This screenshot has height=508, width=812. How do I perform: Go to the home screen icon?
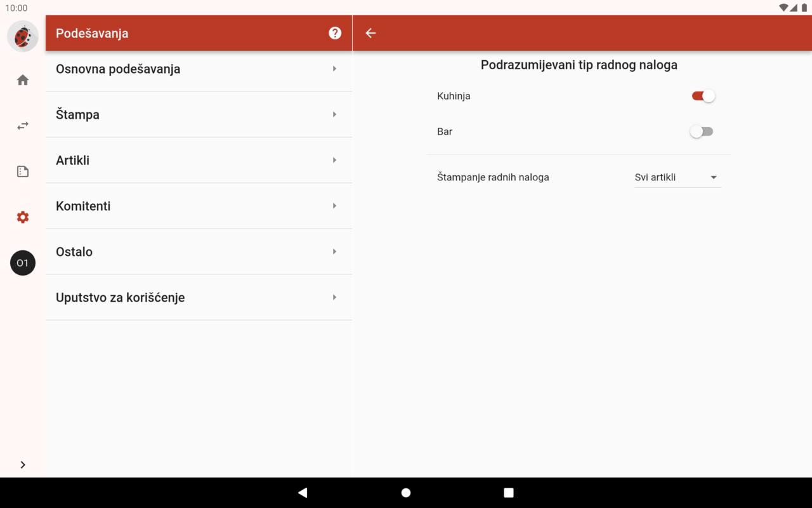[23, 80]
